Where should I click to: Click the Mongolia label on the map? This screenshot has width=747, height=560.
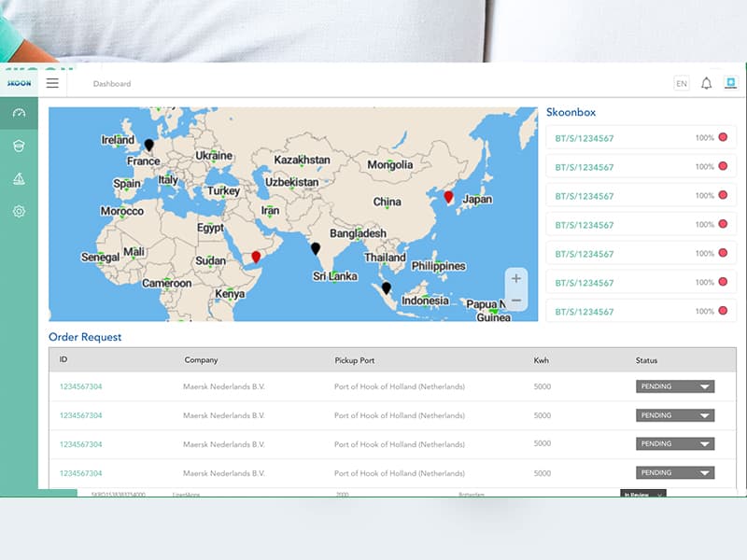390,165
